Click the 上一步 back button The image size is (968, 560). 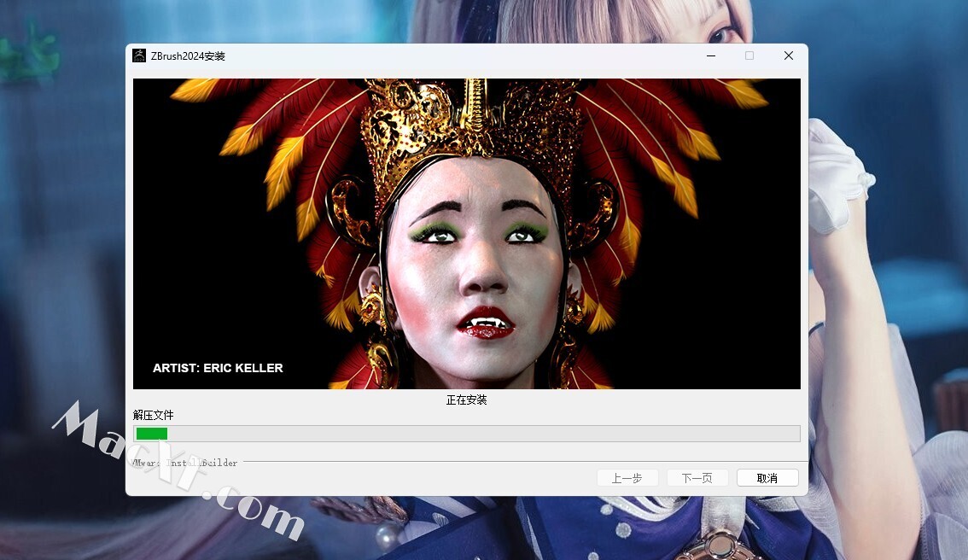[x=627, y=478]
